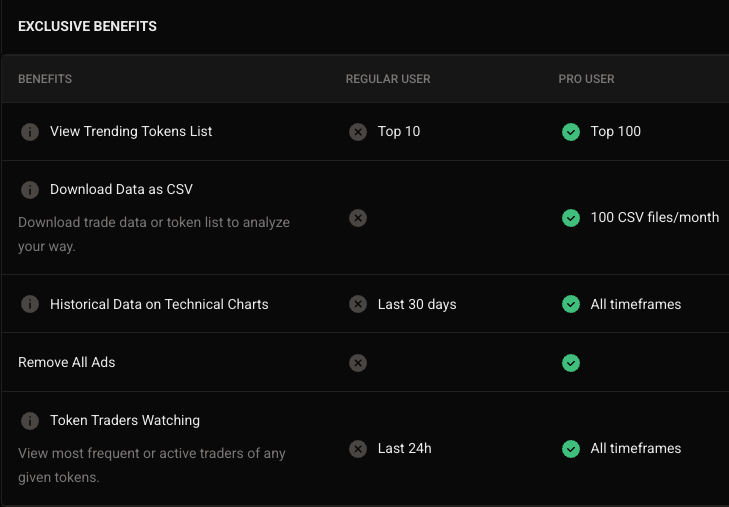Viewport: 729px width, 507px height.
Task: Click green checkmark in Remove All Ads row
Action: tap(571, 363)
